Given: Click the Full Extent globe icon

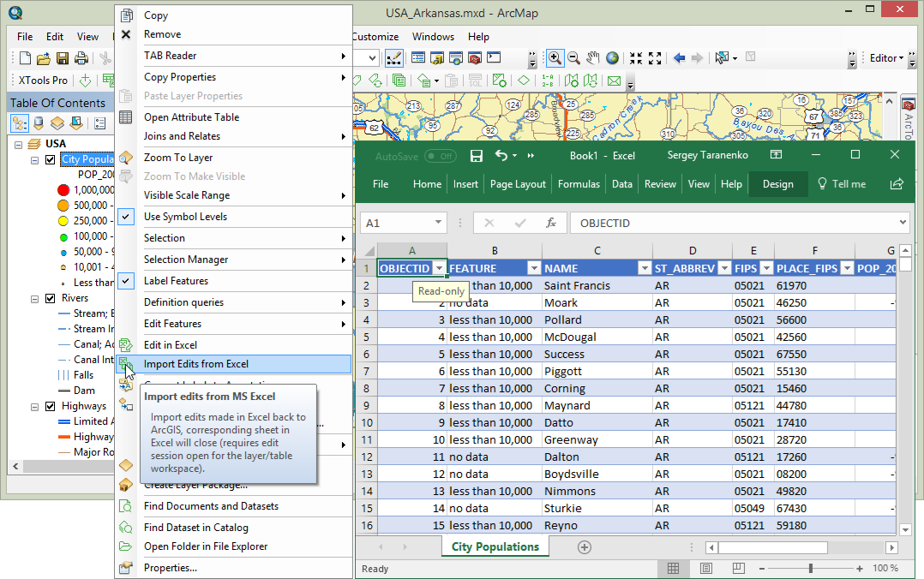Looking at the screenshot, I should coord(612,57).
